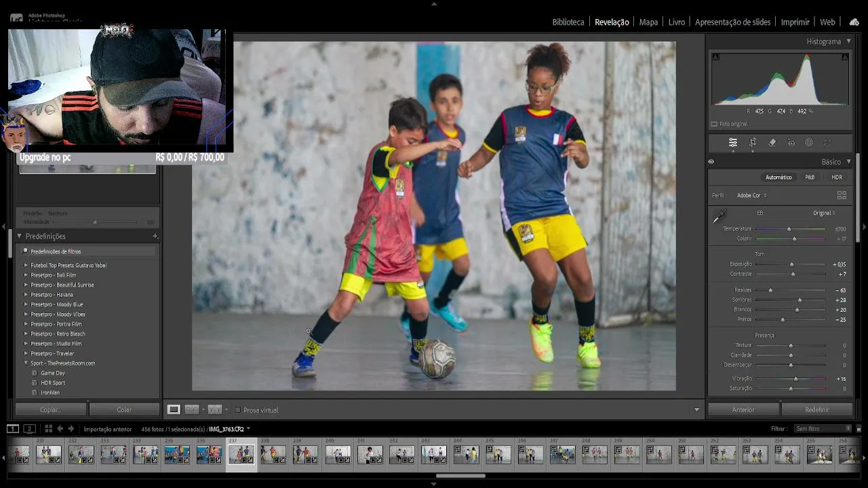868x488 pixels.
Task: Select filmstrip thumbnail number 238
Action: click(x=273, y=454)
